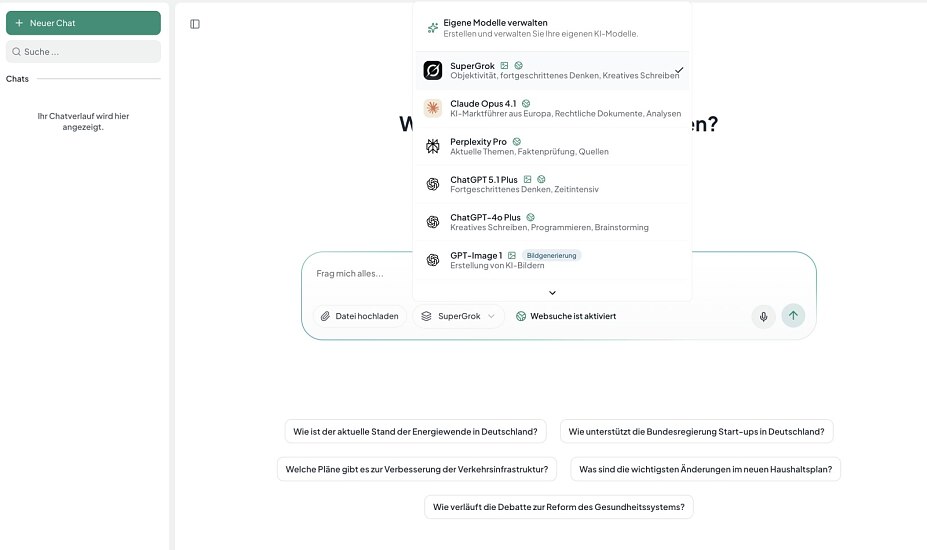Image resolution: width=927 pixels, height=550 pixels.
Task: Click the send arrow button
Action: coord(793,316)
